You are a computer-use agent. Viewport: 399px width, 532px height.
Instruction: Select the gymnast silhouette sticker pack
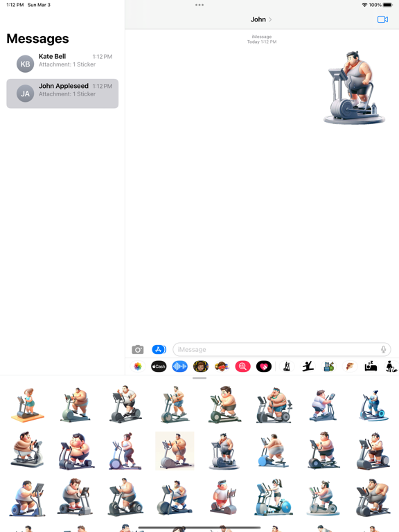[308, 366]
